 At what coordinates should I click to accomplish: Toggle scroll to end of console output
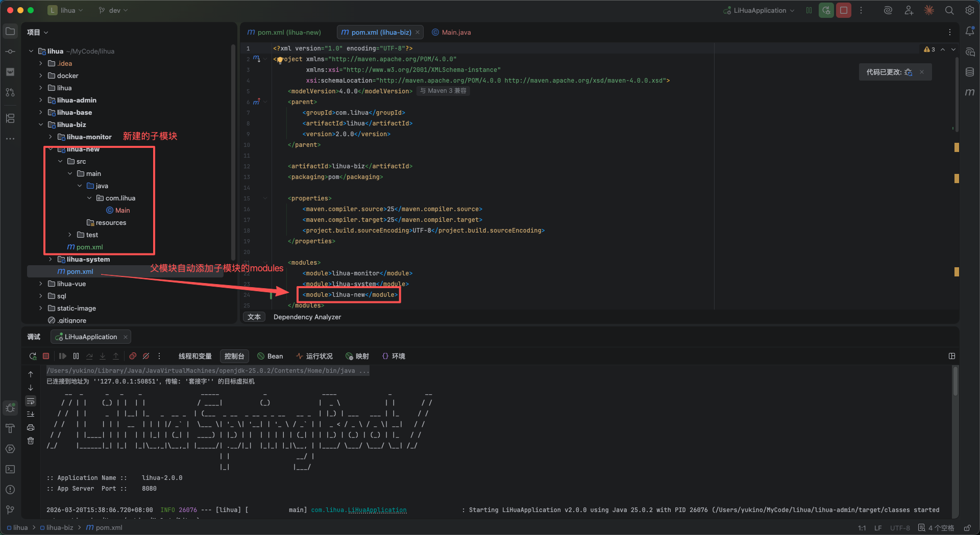coord(31,414)
